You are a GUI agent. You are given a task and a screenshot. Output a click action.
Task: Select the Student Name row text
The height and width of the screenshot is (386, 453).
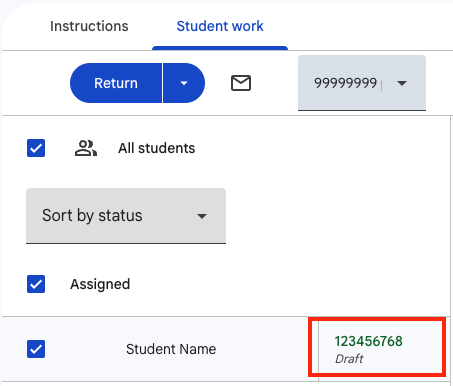tap(171, 349)
